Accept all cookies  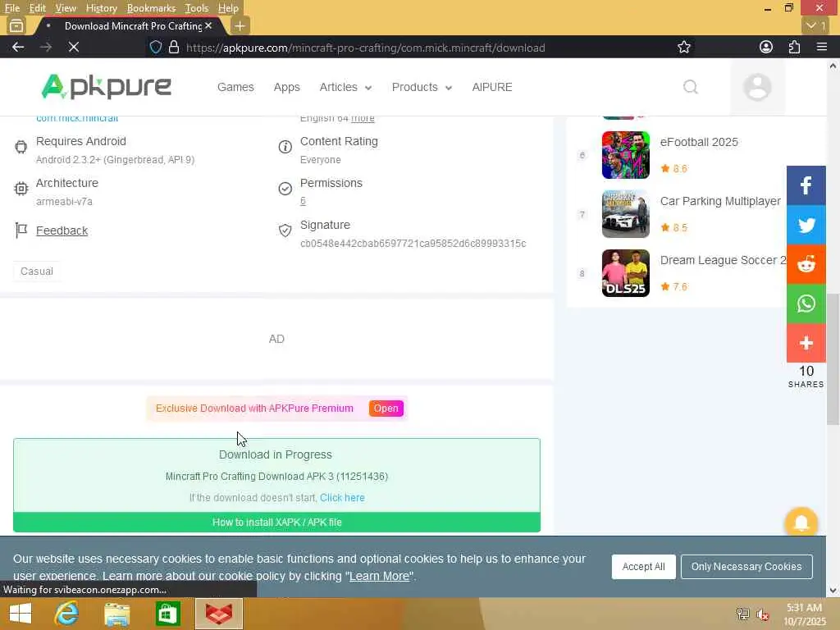click(643, 567)
